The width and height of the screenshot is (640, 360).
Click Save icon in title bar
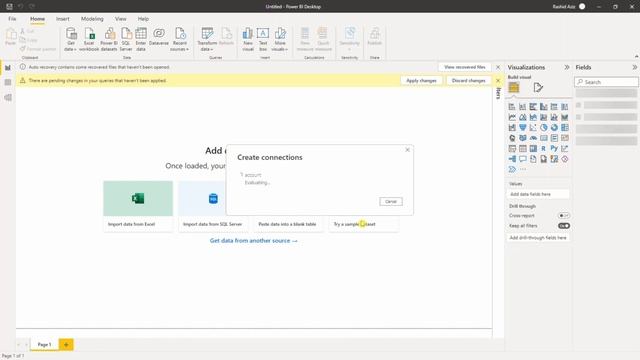coord(9,7)
